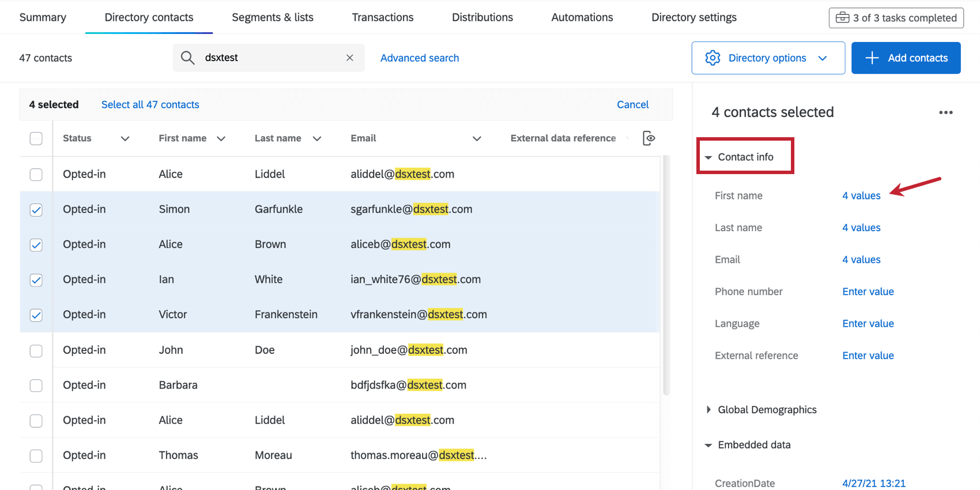Open the Directory settings tab
The width and height of the screenshot is (980, 490).
(x=694, y=17)
